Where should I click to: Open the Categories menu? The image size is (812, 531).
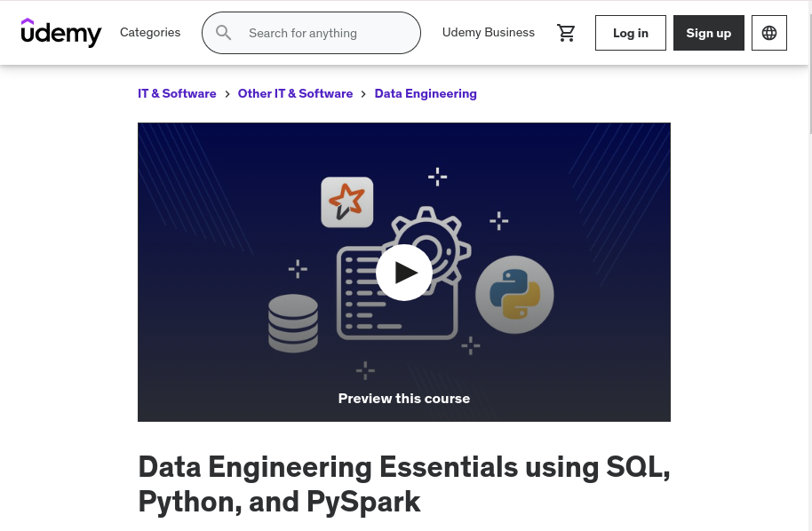[x=150, y=33]
